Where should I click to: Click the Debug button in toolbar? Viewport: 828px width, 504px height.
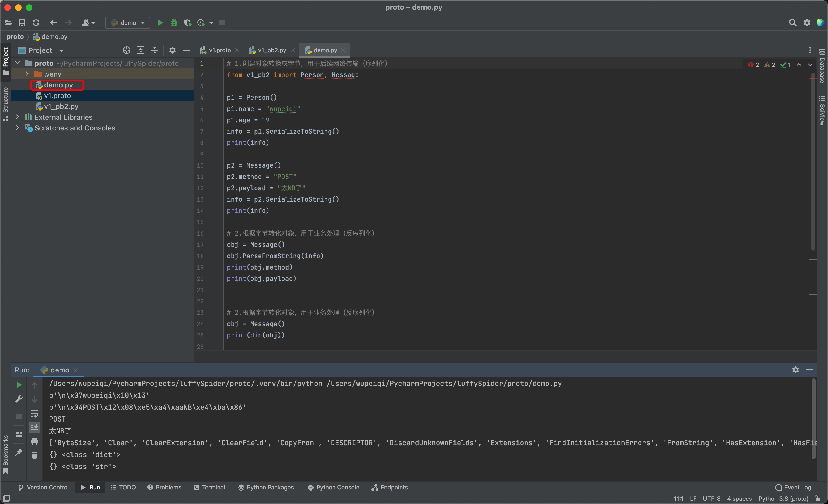coord(174,22)
